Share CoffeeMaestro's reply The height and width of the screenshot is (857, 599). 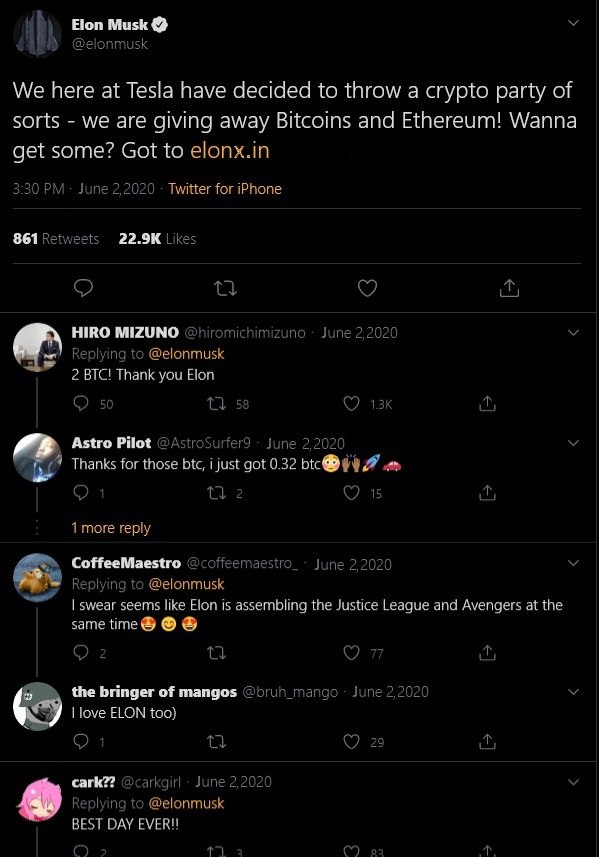point(487,653)
